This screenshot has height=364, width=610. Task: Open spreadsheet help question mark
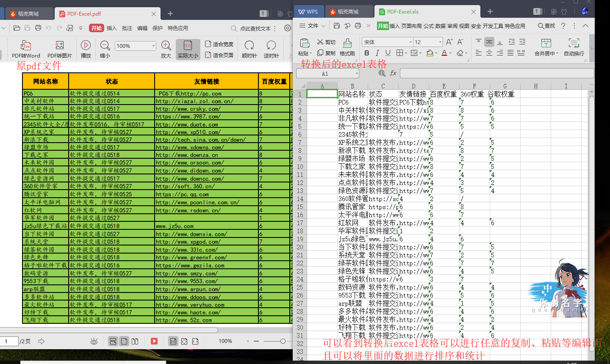(x=563, y=26)
